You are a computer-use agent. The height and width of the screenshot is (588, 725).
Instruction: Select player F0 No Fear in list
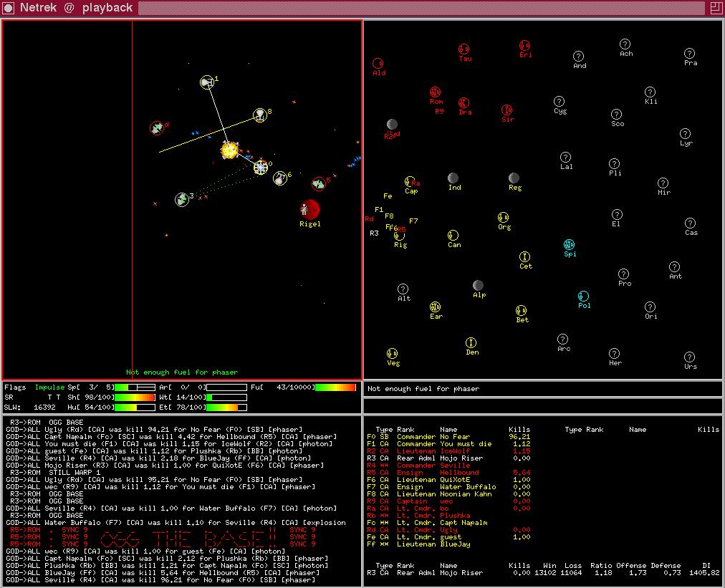click(448, 437)
